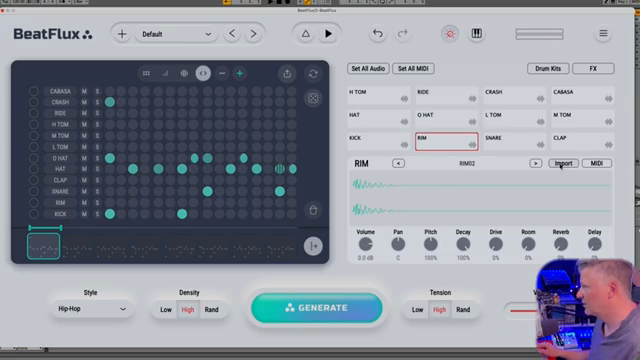Image resolution: width=640 pixels, height=360 pixels.
Task: Set Tension to Low
Action: tap(417, 310)
